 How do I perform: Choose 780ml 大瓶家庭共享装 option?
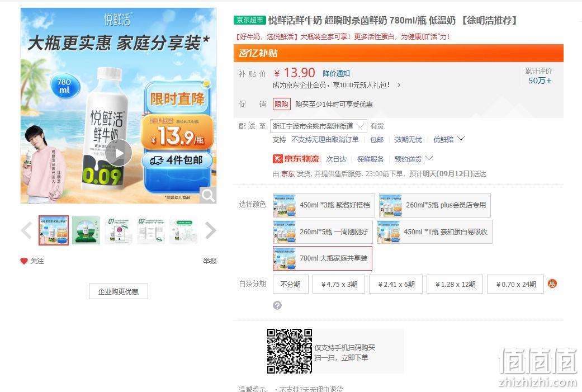tap(322, 258)
